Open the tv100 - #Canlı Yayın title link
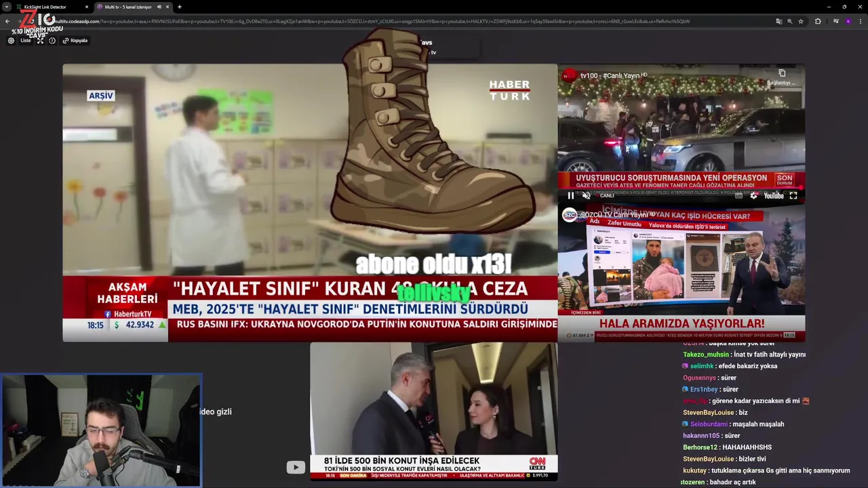Viewport: 868px width, 488px height. [610, 75]
